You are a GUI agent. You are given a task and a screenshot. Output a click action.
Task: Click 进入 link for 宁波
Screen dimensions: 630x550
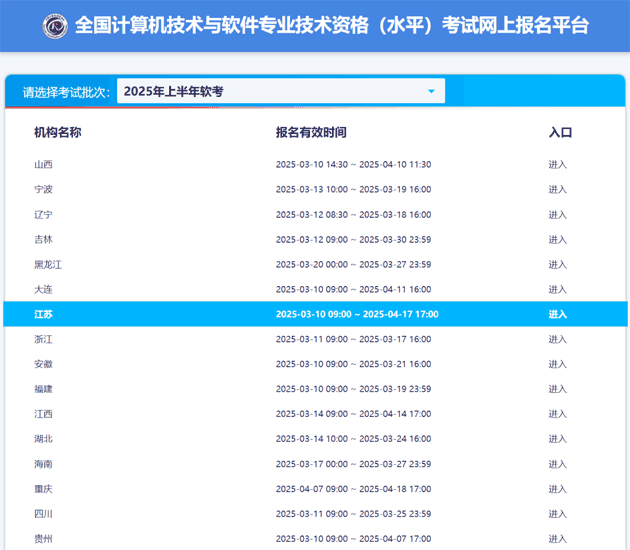(558, 189)
